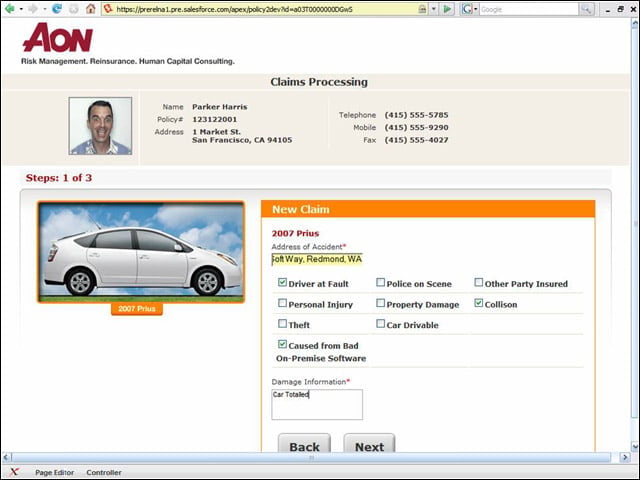The width and height of the screenshot is (640, 480).
Task: Click the browser back arrow icon
Action: [9, 9]
